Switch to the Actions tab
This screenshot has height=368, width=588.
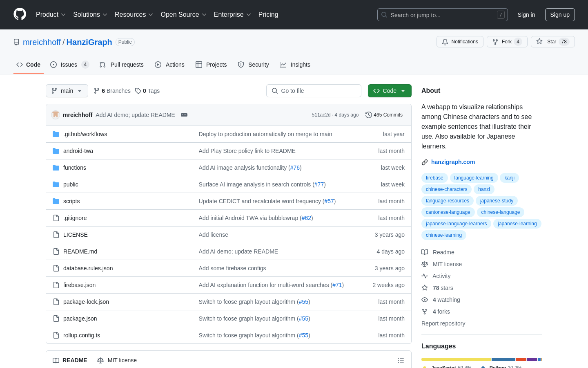tap(169, 65)
